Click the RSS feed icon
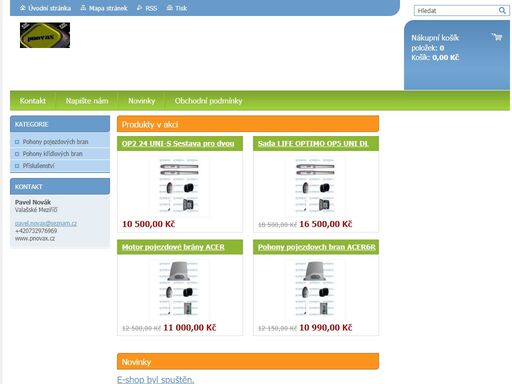Viewport: 512px width, 384px height. [x=140, y=8]
